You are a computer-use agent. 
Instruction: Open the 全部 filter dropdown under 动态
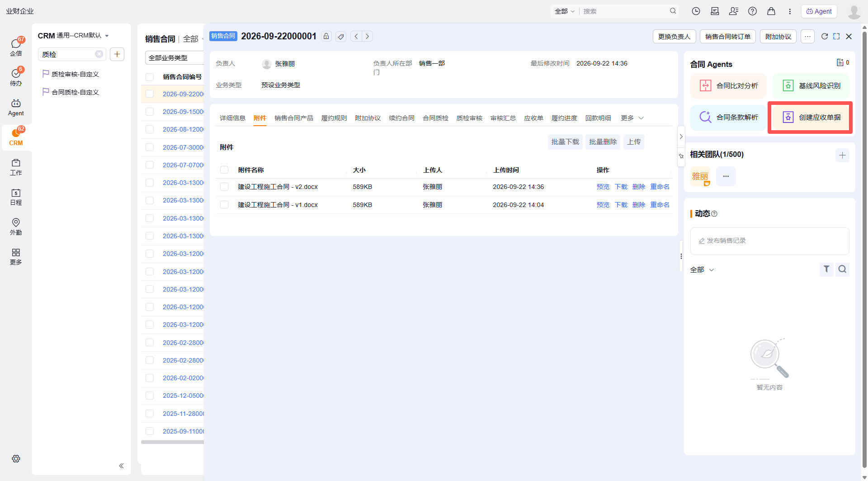(702, 270)
